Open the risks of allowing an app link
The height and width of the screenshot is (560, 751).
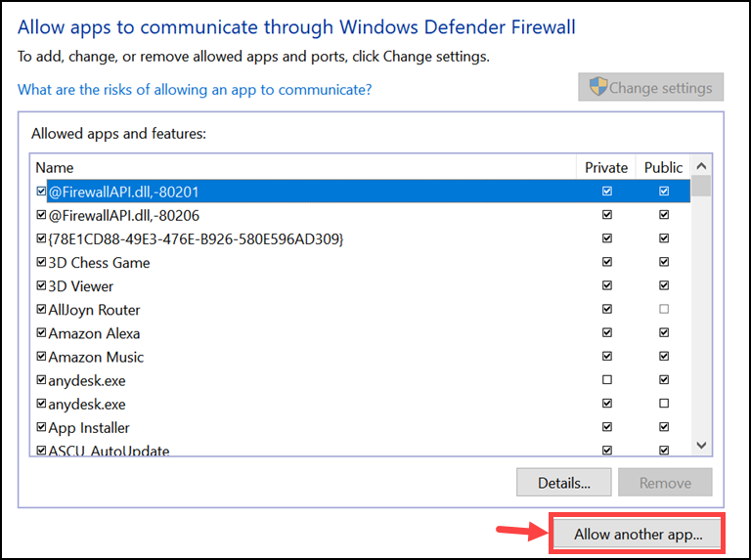tap(195, 90)
